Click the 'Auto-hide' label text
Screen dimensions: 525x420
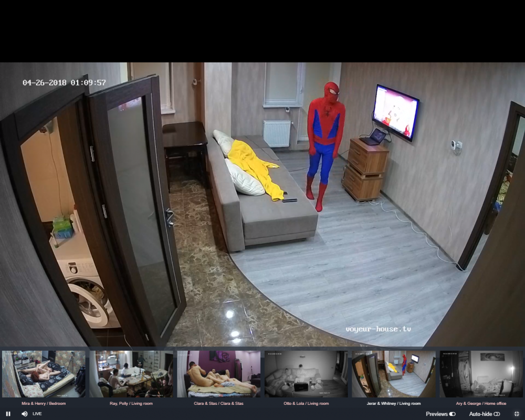click(x=480, y=414)
